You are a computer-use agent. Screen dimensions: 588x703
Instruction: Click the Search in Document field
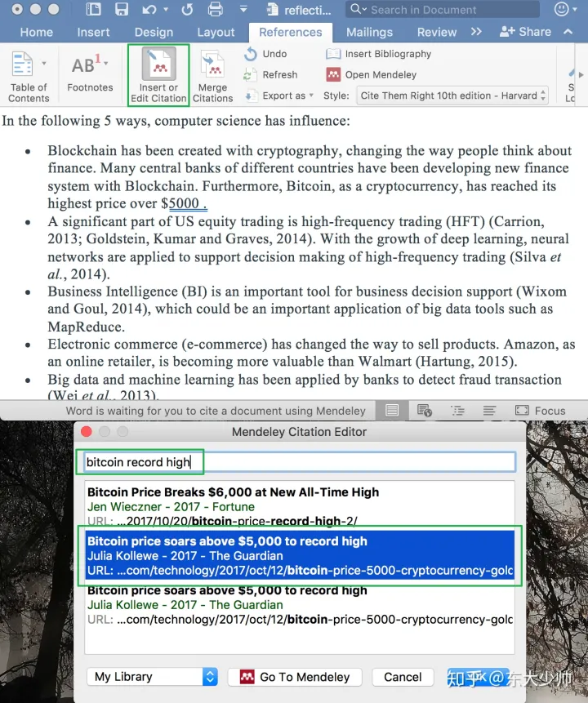pyautogui.click(x=443, y=10)
